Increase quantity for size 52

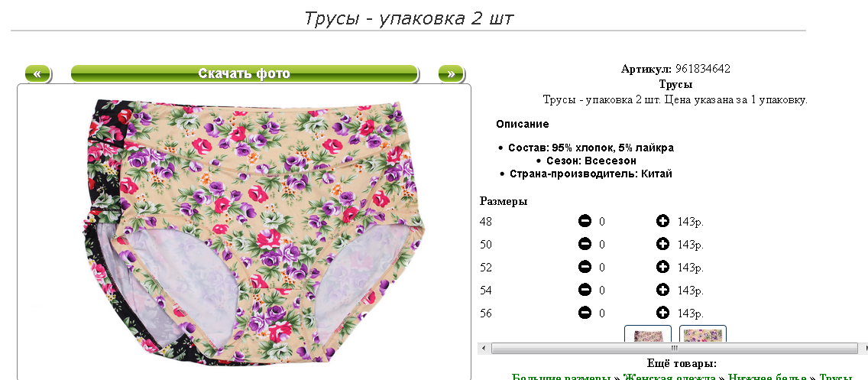662,267
